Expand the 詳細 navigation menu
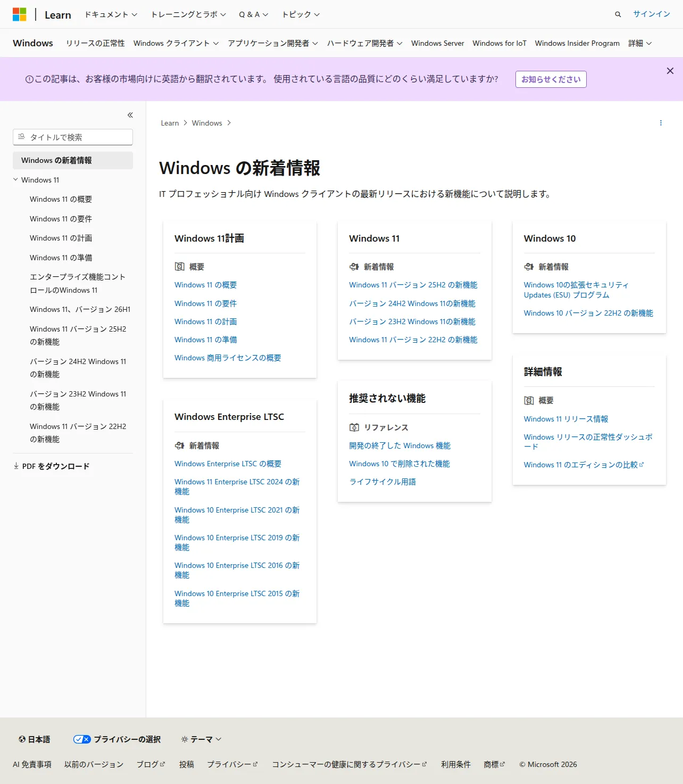This screenshot has width=683, height=784. point(640,43)
